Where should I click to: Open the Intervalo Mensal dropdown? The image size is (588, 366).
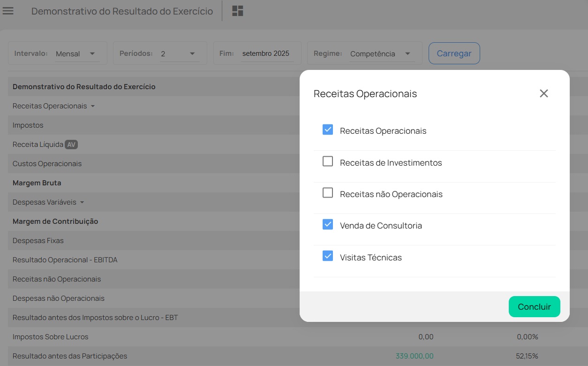77,54
